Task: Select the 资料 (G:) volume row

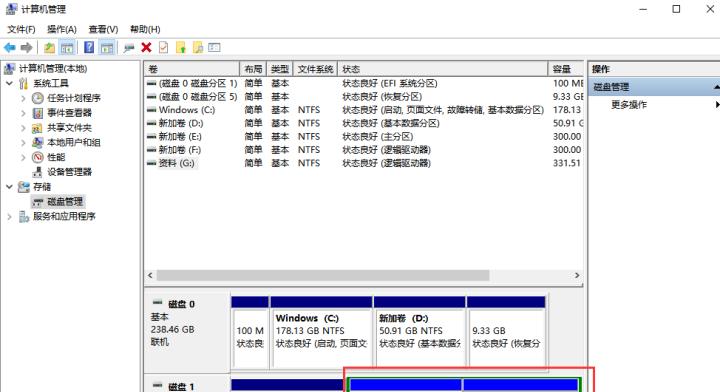Action: pos(364,163)
